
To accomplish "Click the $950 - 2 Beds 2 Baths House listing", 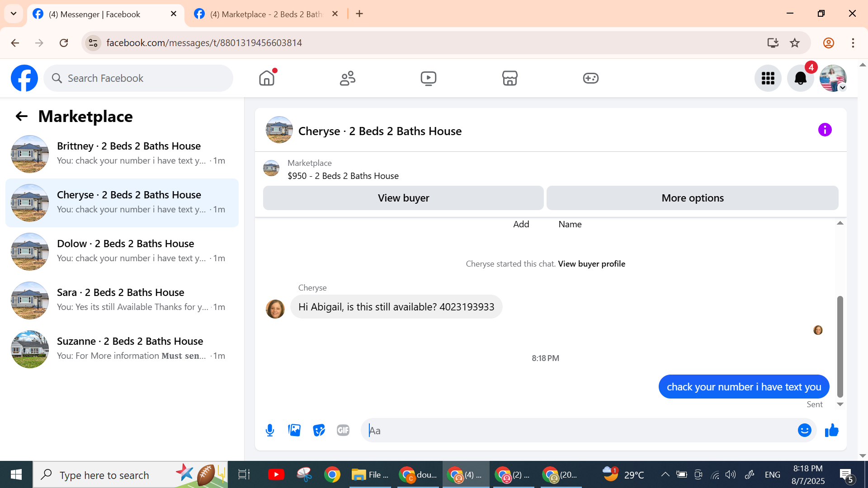I will coord(343,176).
